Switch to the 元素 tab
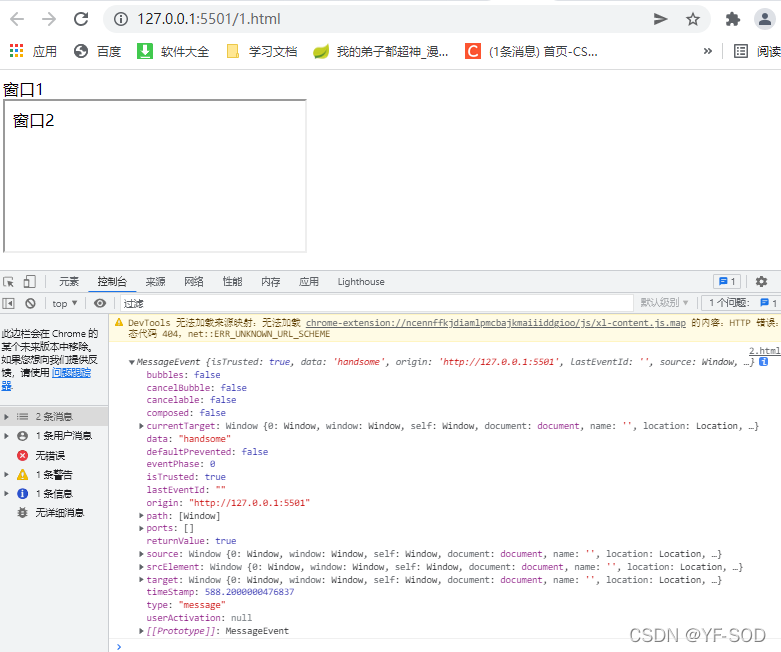This screenshot has height=652, width=781. (x=69, y=282)
